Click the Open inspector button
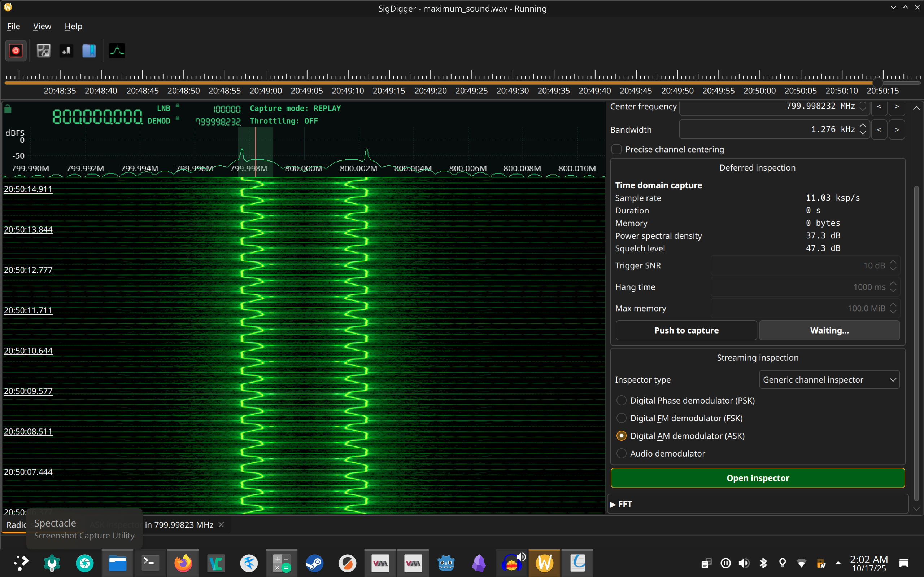 coord(757,478)
